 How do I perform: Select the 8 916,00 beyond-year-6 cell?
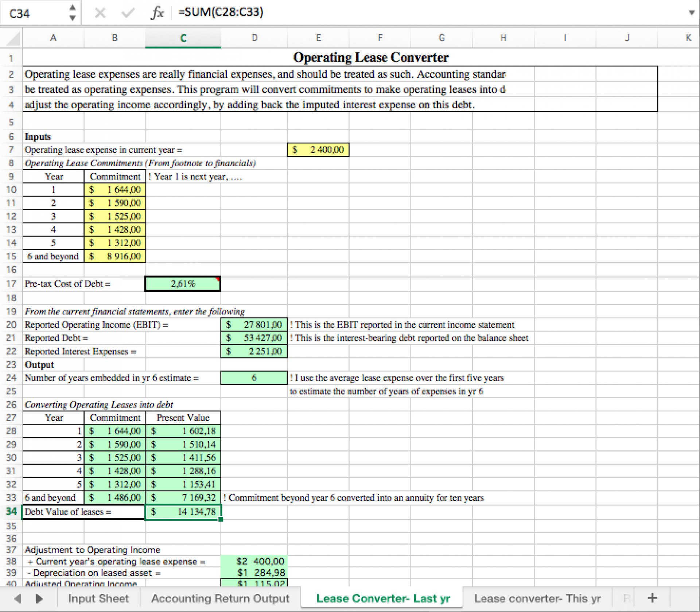tap(115, 256)
